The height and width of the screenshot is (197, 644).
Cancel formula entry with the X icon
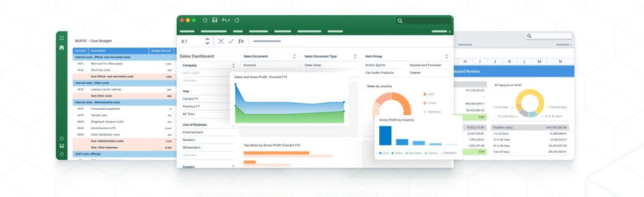click(221, 41)
